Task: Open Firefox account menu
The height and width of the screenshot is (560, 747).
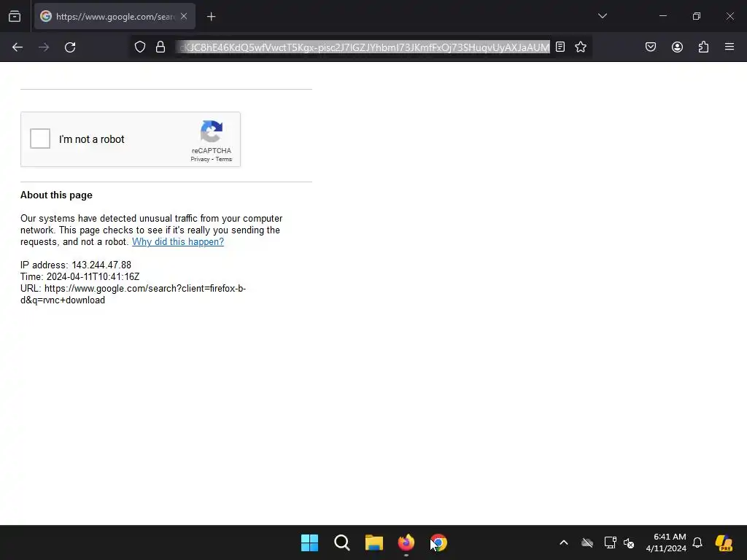Action: click(x=677, y=47)
